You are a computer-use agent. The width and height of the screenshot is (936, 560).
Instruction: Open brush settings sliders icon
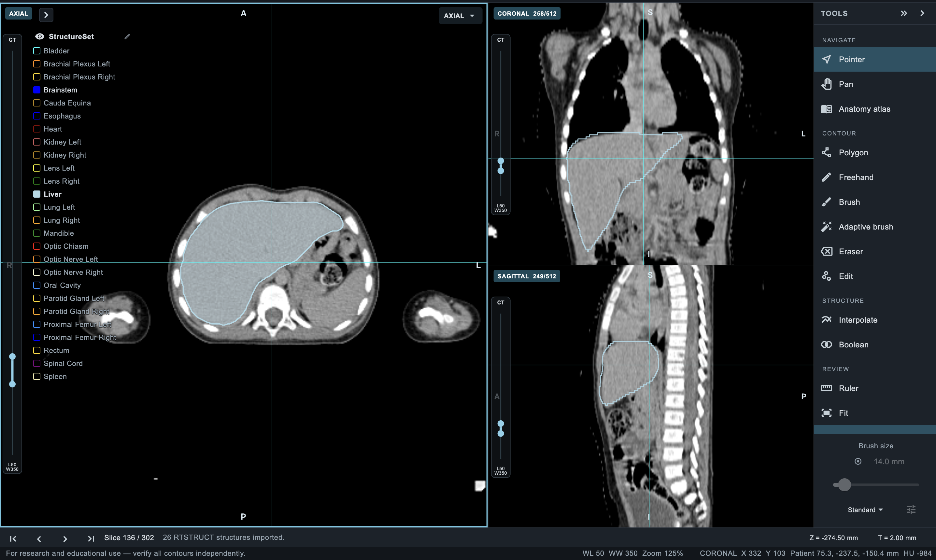click(x=911, y=510)
